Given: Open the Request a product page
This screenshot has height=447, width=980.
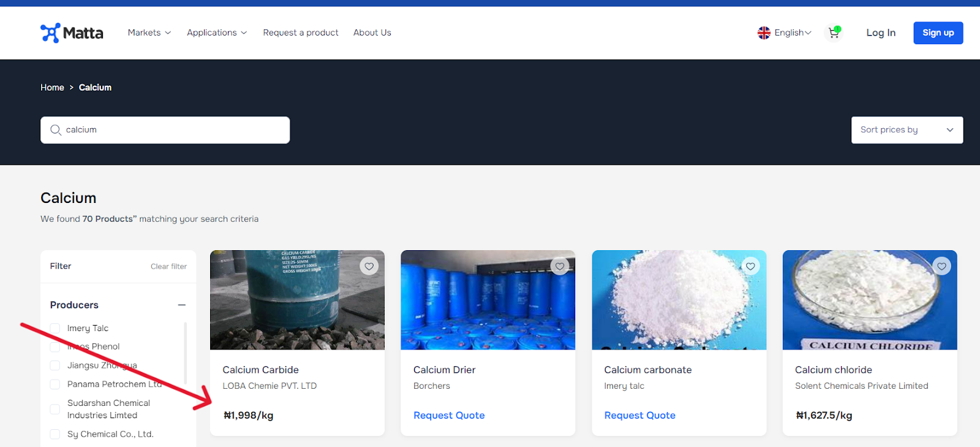Looking at the screenshot, I should pos(301,32).
